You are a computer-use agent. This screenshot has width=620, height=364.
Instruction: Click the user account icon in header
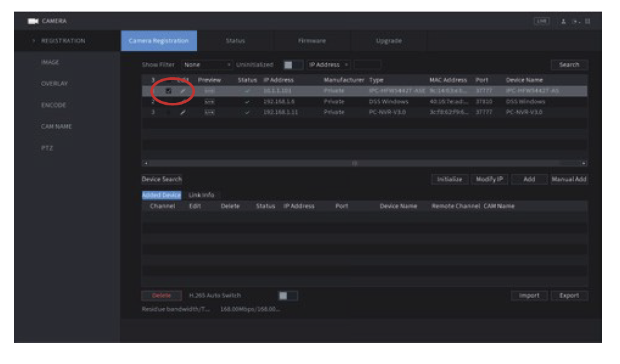[562, 22]
